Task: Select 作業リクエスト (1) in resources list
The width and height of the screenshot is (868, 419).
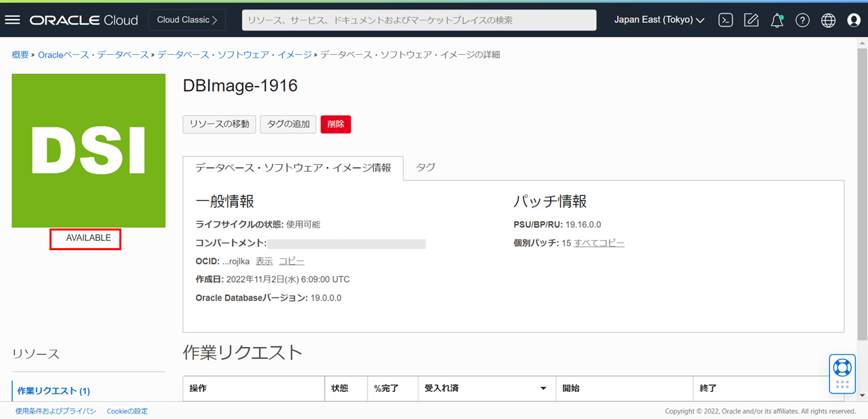Action: (54, 391)
